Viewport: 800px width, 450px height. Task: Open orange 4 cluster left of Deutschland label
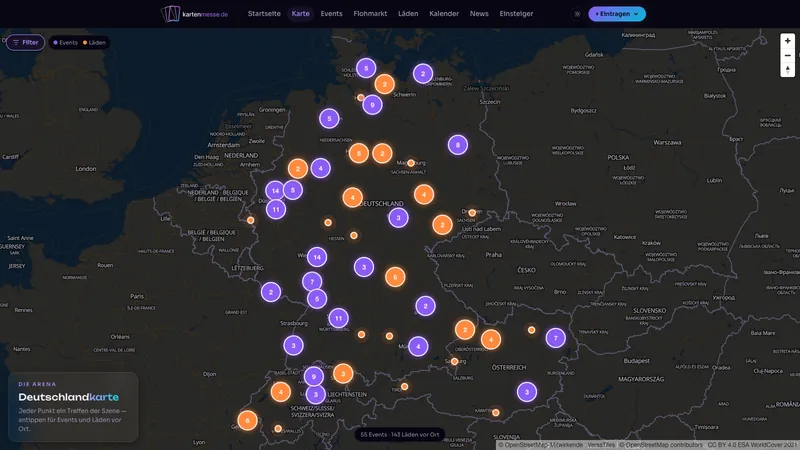352,197
